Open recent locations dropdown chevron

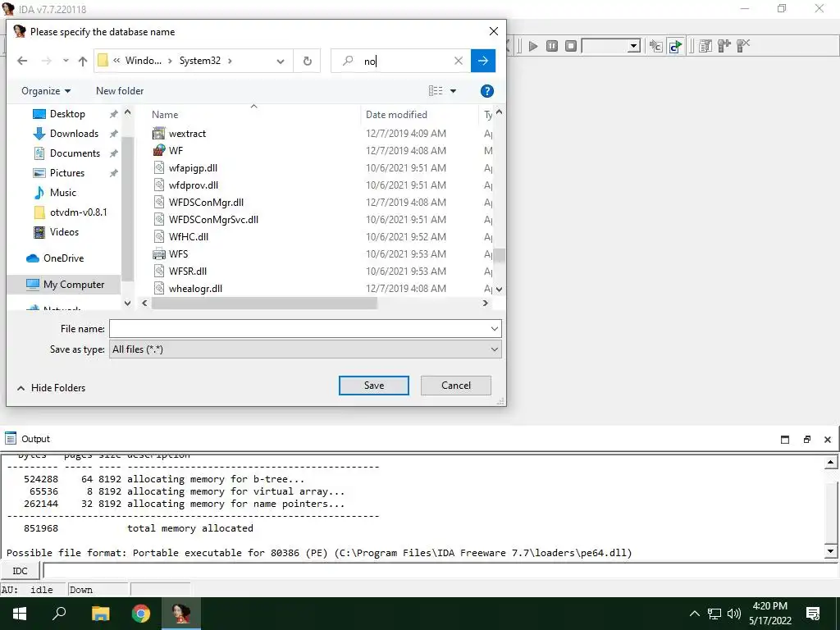click(x=66, y=61)
